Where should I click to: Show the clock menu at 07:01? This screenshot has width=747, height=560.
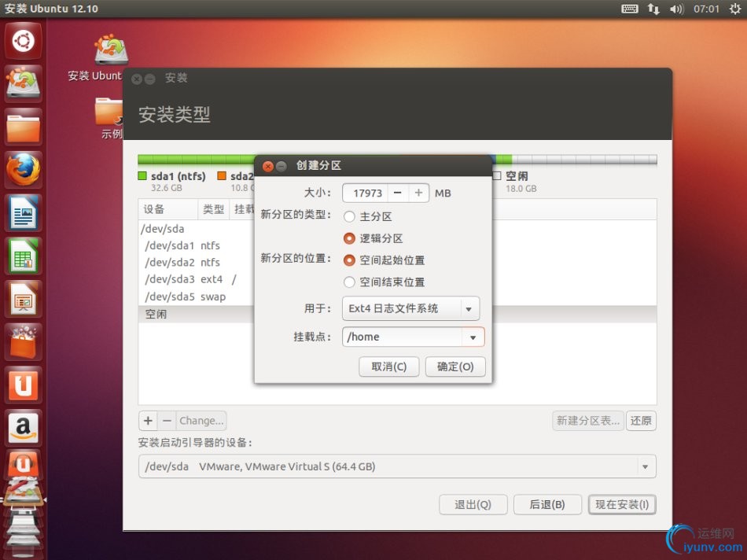click(706, 9)
